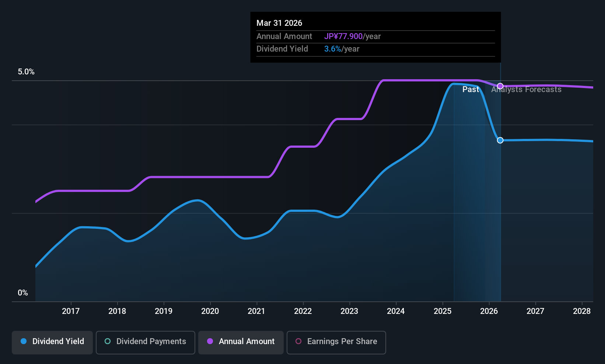Click the purple Annual Amount data point marker
605x364 pixels.
[500, 86]
